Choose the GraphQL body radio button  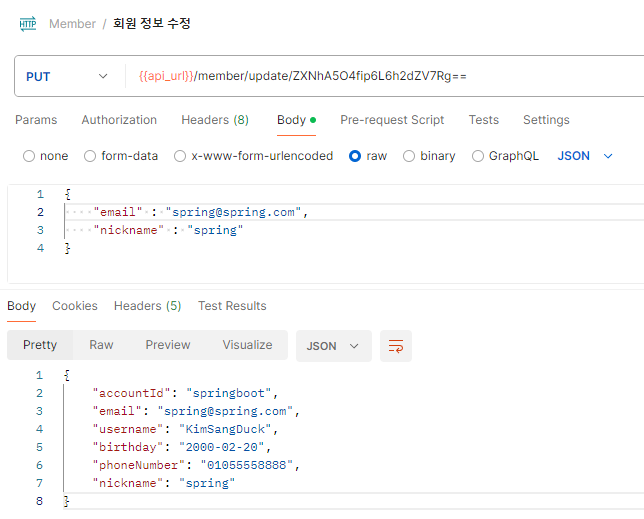point(478,156)
